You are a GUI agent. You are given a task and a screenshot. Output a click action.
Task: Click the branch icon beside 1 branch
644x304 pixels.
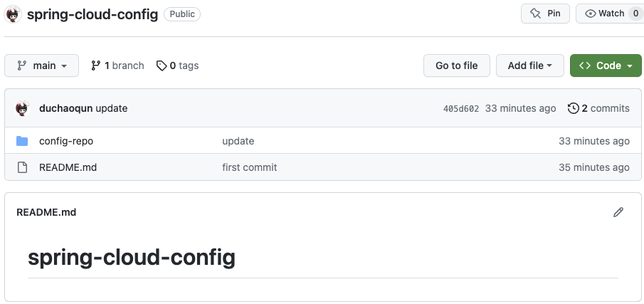point(96,65)
